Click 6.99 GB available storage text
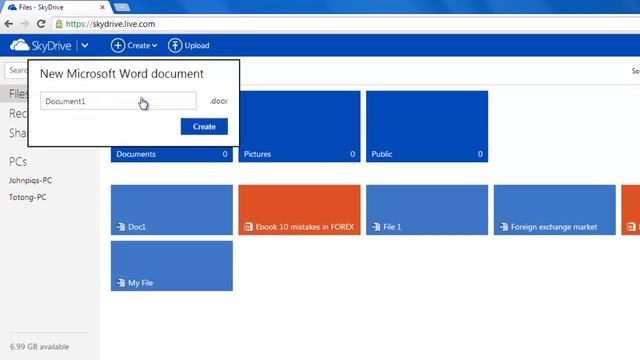The height and width of the screenshot is (360, 640). pos(40,347)
